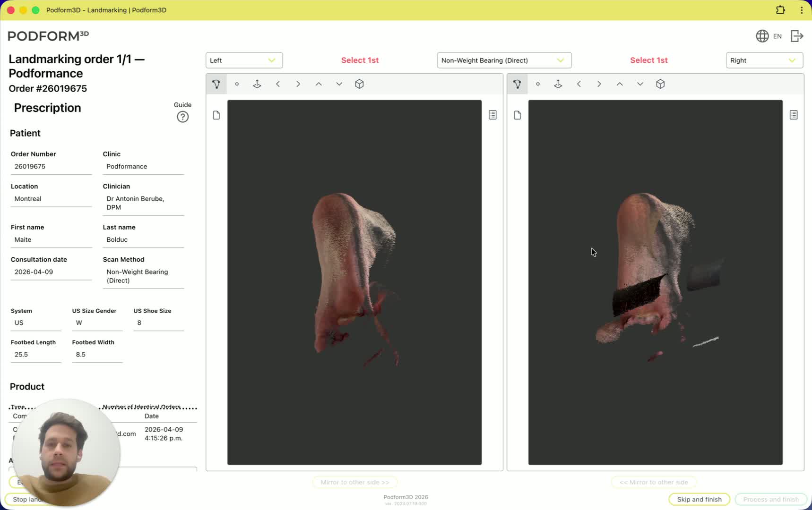This screenshot has height=510, width=812.
Task: Choose axis orientation icon in right viewer
Action: point(558,84)
